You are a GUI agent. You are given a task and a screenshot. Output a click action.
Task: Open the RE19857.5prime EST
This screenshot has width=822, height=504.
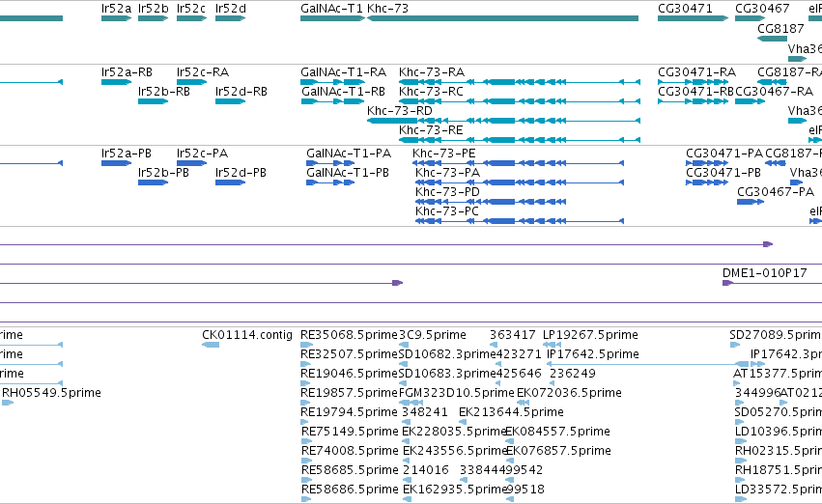(306, 403)
